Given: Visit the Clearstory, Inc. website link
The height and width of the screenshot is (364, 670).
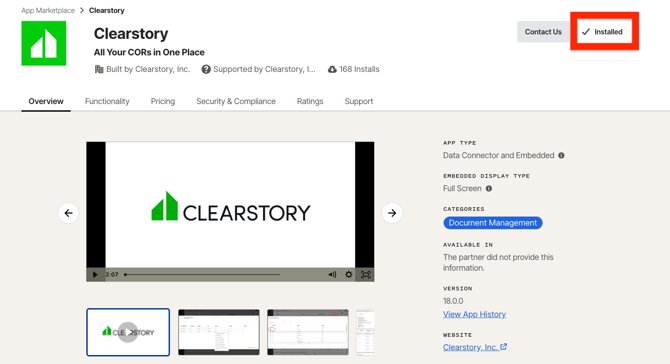Looking at the screenshot, I should click(x=470, y=347).
